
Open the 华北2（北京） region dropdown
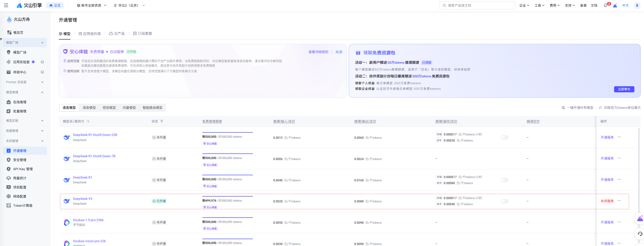[129, 5]
